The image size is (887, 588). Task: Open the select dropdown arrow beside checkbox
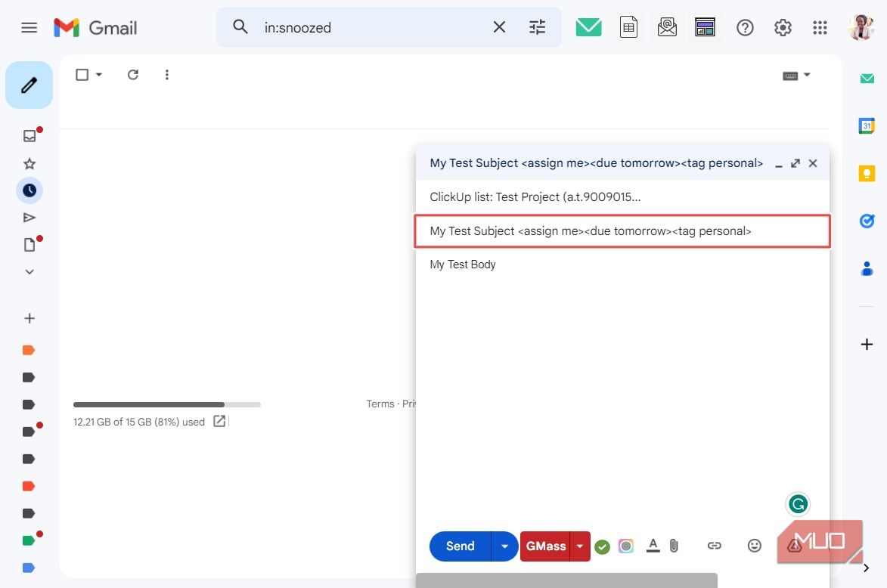(x=99, y=75)
